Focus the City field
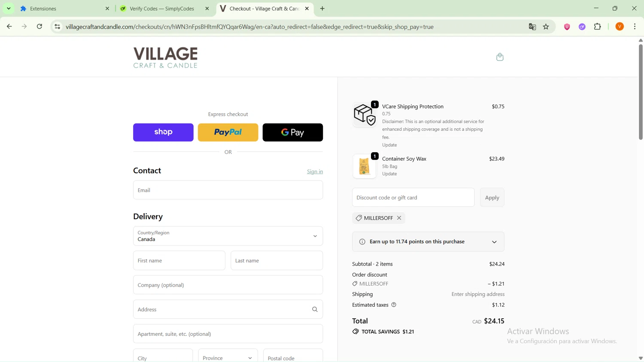This screenshot has height=362, width=644. pyautogui.click(x=163, y=356)
